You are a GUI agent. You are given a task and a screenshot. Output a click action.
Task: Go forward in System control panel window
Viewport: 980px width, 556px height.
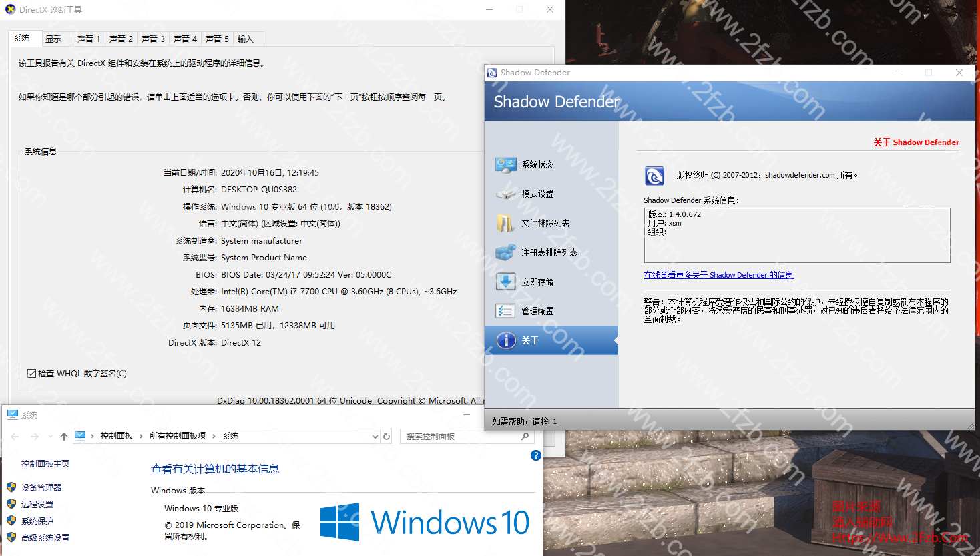pos(34,436)
